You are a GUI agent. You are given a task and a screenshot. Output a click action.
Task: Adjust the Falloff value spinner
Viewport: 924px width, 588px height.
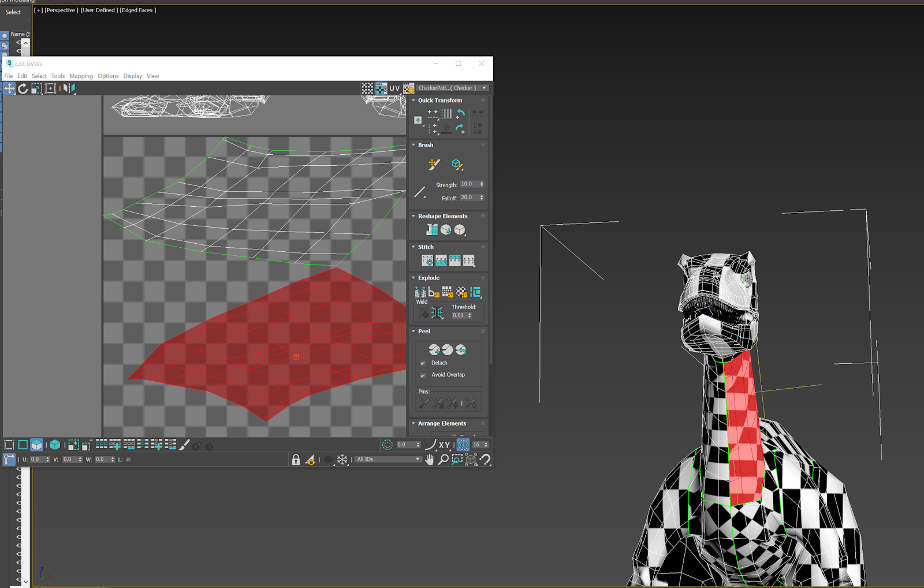coord(481,197)
